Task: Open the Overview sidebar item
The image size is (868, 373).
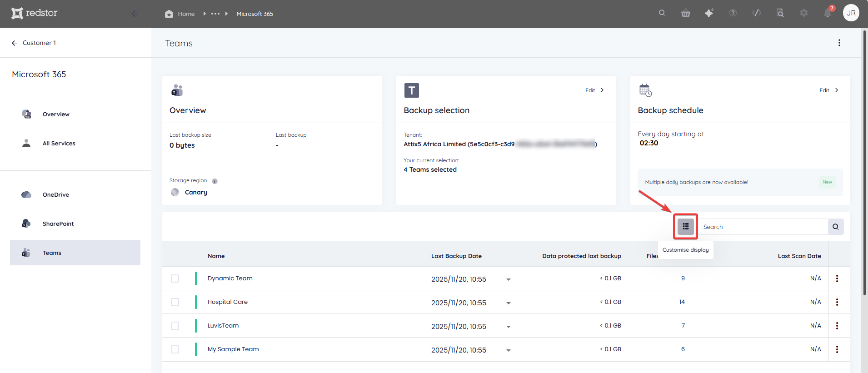Action: coord(75,114)
